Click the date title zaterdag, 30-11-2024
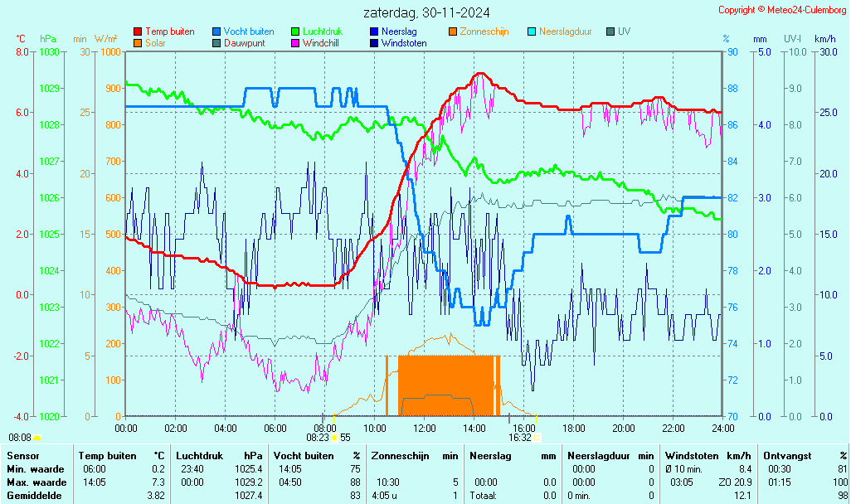Screen dimensions: 851x504 point(426,12)
